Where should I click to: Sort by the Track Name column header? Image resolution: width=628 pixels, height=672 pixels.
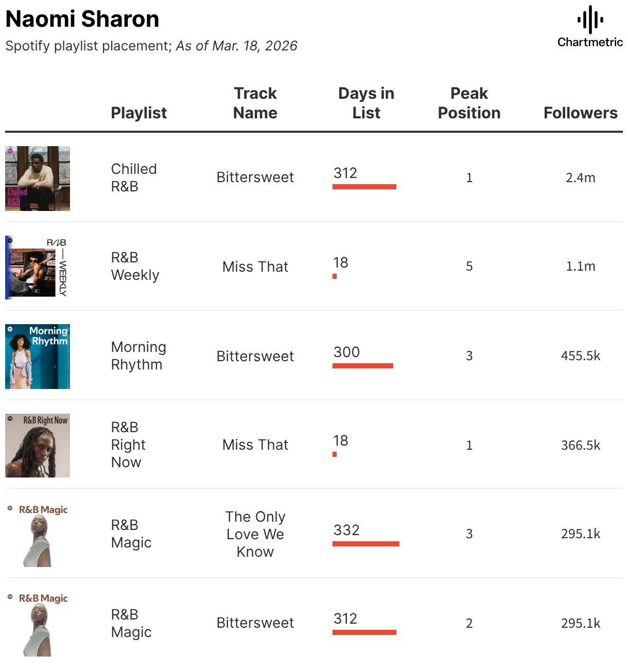click(x=255, y=103)
